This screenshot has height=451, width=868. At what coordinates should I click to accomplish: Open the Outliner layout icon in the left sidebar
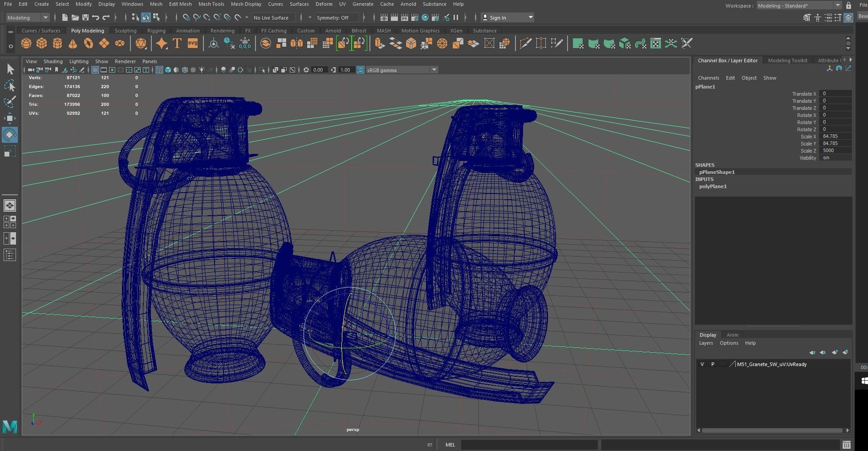click(x=10, y=255)
